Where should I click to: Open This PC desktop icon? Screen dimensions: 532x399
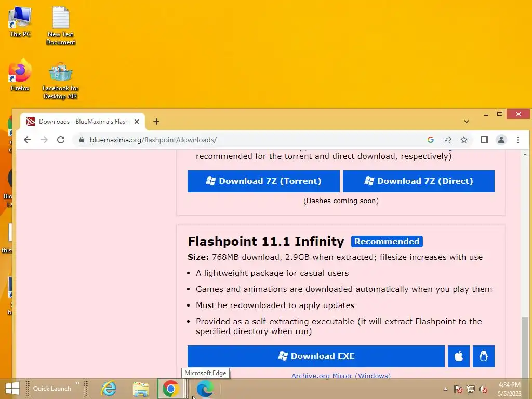point(20,22)
